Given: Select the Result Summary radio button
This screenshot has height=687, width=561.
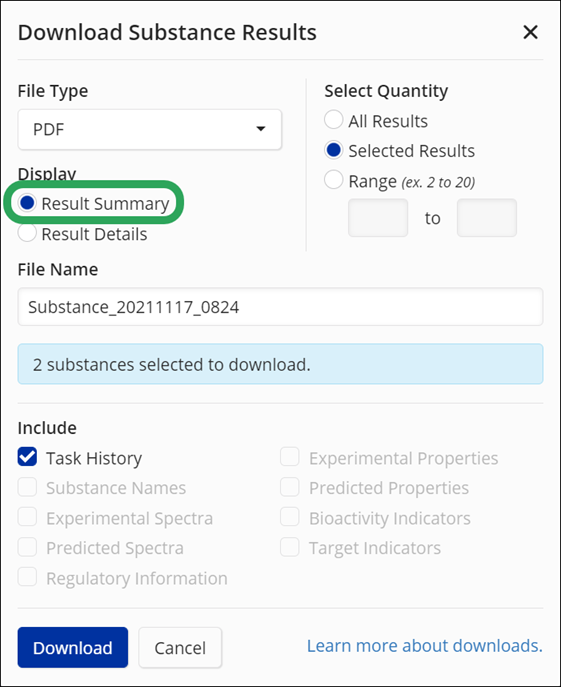Looking at the screenshot, I should (x=27, y=203).
